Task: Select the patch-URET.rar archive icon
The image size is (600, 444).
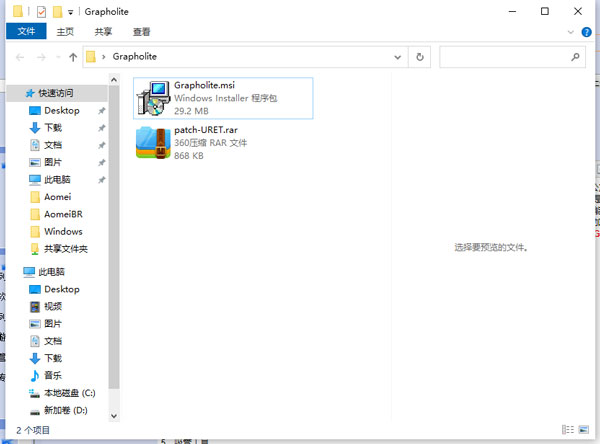Action: (x=153, y=143)
